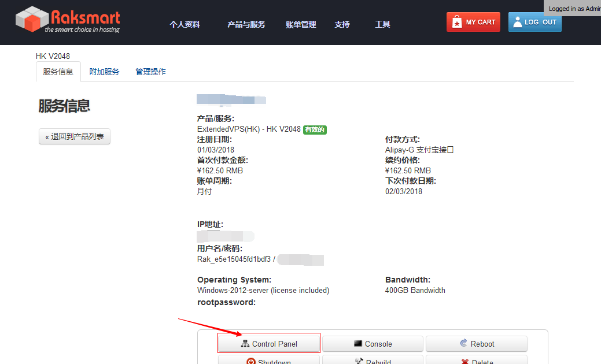The width and height of the screenshot is (601, 364).
Task: Click the refresh icon on Reboot
Action: pos(464,343)
